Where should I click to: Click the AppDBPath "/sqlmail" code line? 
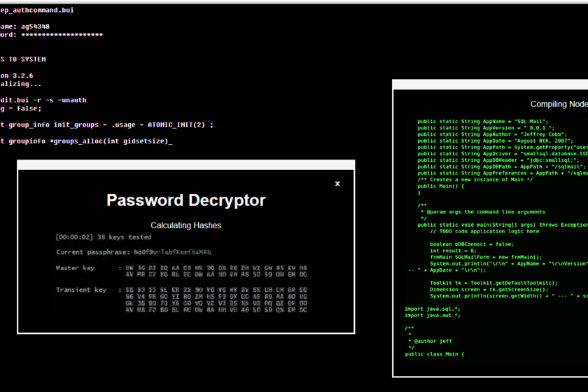501,167
